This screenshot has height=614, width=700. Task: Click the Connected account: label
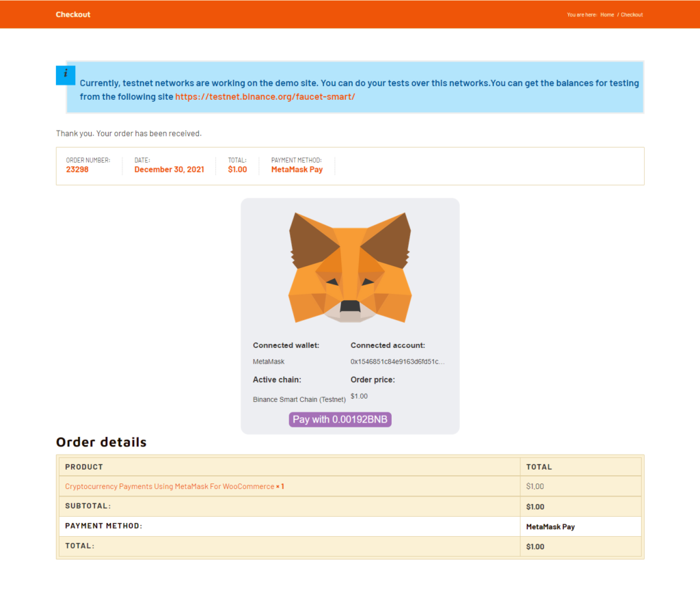point(388,345)
